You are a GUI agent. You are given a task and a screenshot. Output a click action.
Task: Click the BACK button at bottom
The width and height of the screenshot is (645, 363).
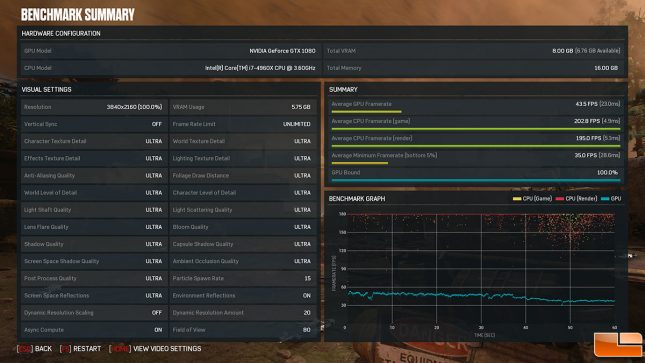(35, 349)
